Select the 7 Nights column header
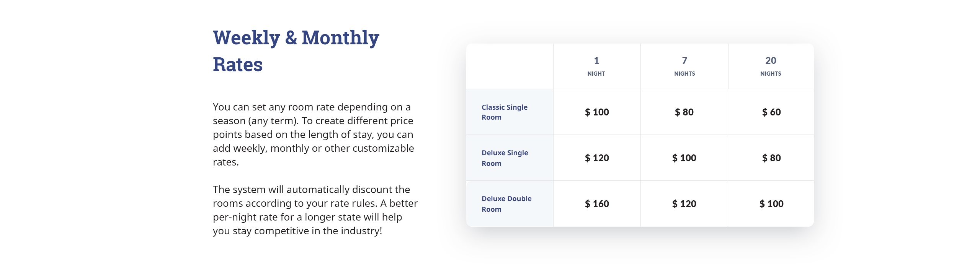Screen dimensions: 980x279 tap(684, 66)
